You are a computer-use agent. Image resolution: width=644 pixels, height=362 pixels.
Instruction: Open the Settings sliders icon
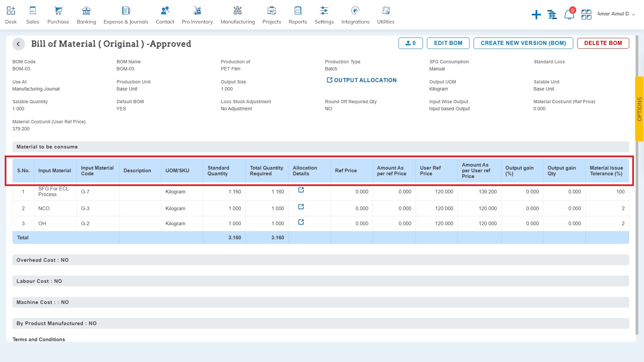click(324, 11)
